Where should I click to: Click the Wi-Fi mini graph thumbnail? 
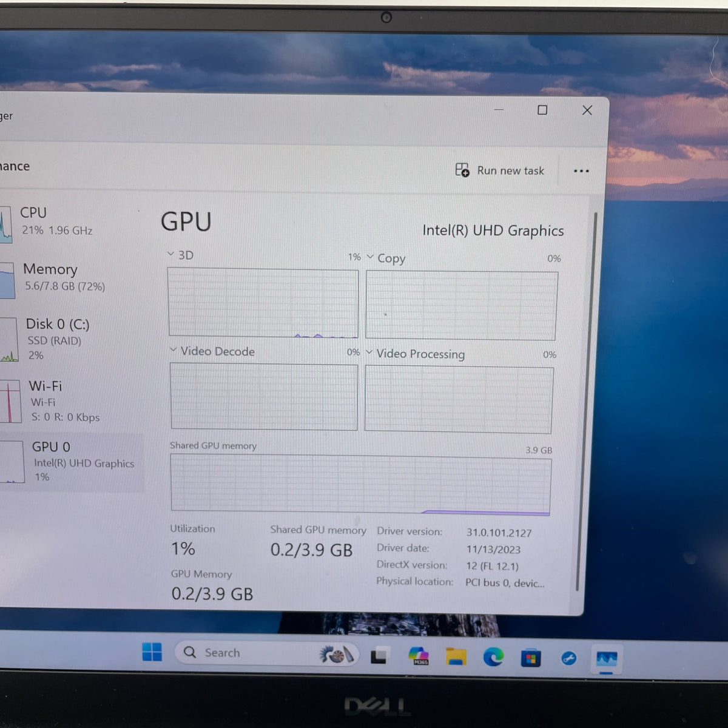[10, 402]
